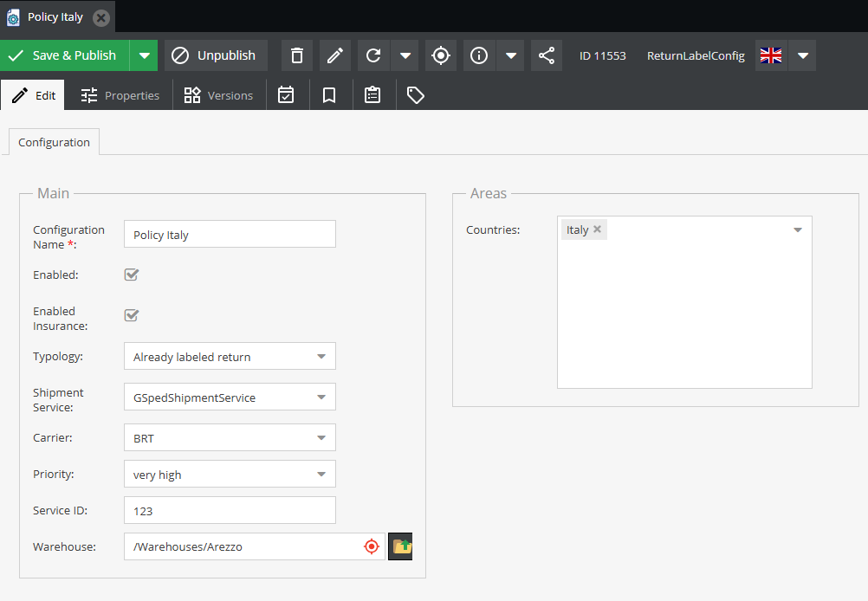The image size is (868, 601).
Task: Uncheck the Enabled checkbox
Action: tap(131, 275)
